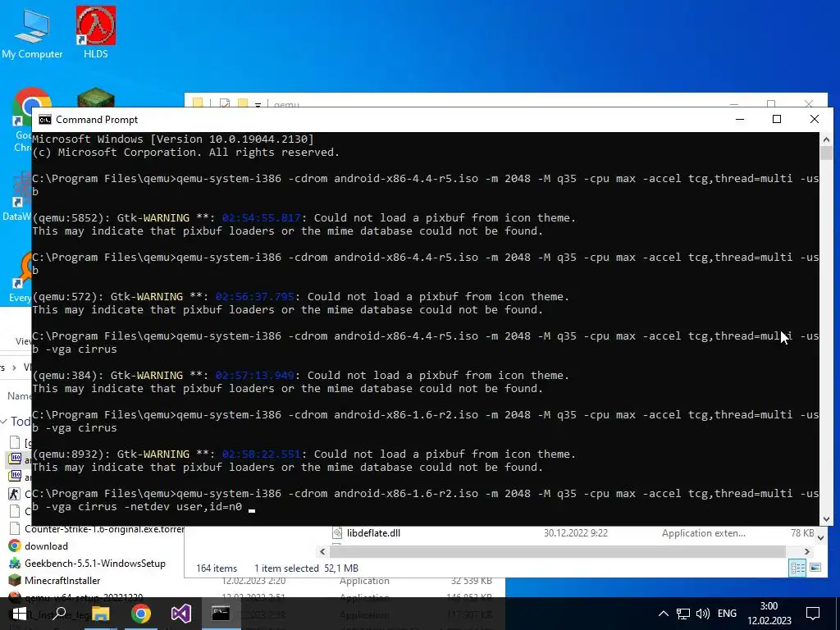Screen dimensions: 840x630
Task: Open File Explorer from the taskbar
Action: click(100, 614)
